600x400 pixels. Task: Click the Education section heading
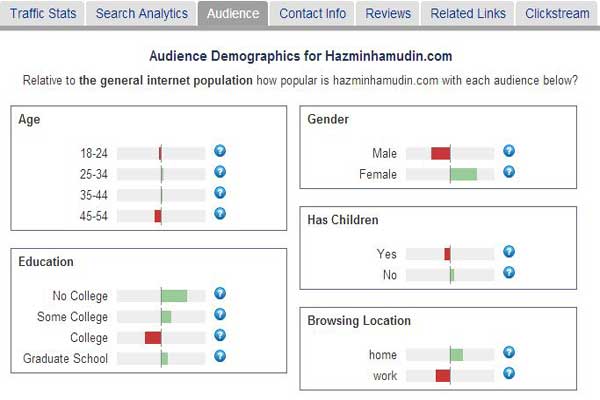[x=46, y=262]
